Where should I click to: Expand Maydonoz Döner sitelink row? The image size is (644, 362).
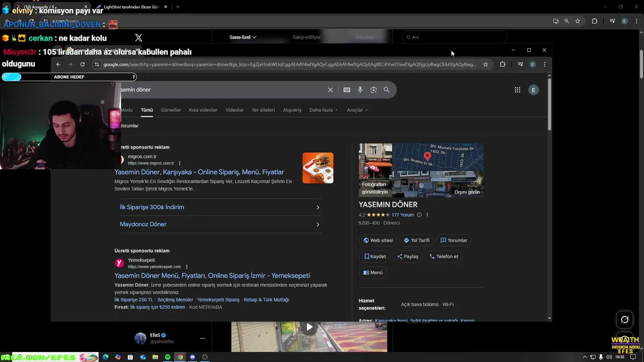220,224
